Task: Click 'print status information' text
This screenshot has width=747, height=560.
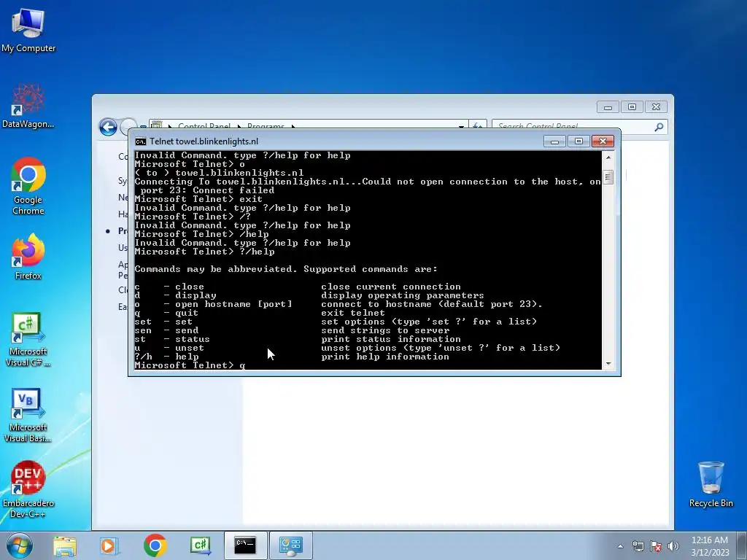Action: [x=391, y=339]
